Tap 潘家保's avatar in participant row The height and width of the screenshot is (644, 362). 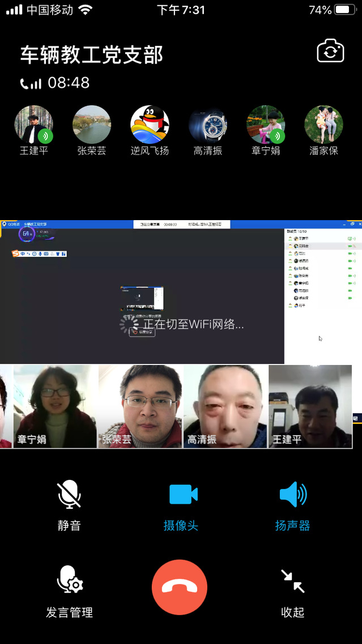(323, 124)
